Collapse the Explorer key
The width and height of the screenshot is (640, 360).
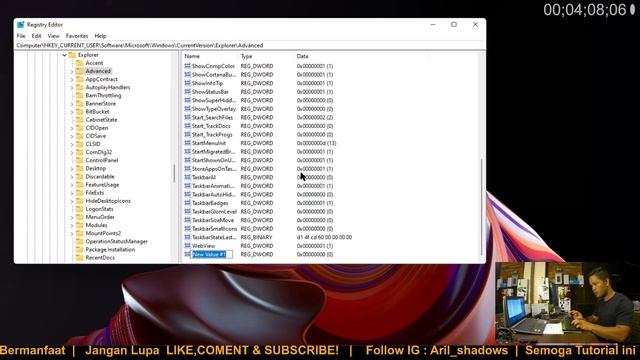coord(64,55)
